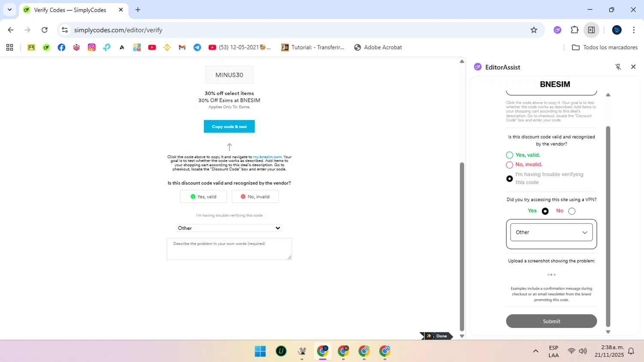Expand the 'Other' dropdown in EditorAssist
Screen dimensions: 644x362
coord(552,232)
